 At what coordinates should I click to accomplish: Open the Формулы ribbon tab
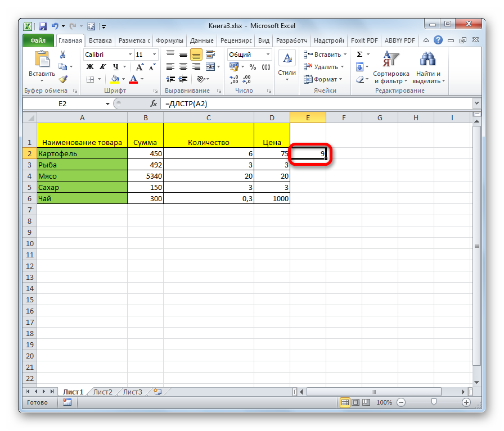click(169, 40)
